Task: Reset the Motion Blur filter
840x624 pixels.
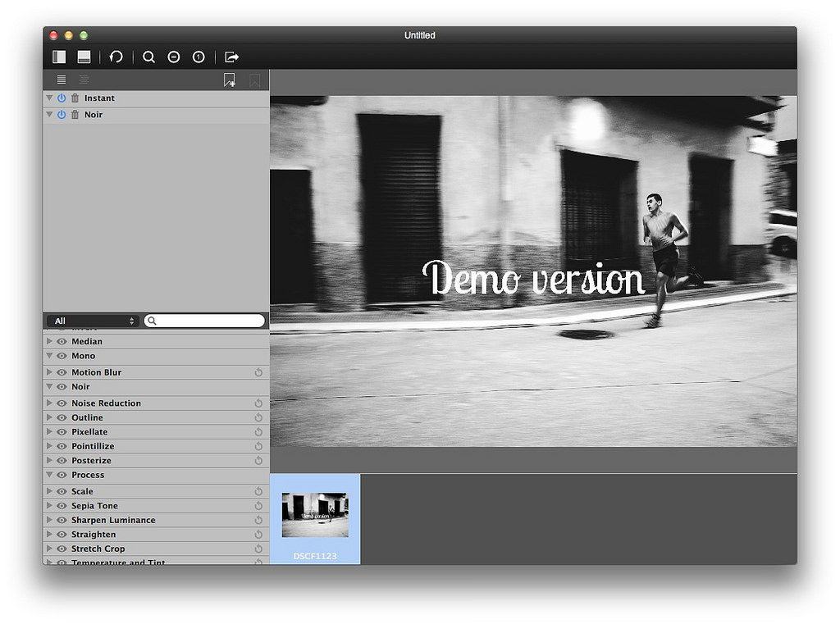Action: (x=258, y=372)
